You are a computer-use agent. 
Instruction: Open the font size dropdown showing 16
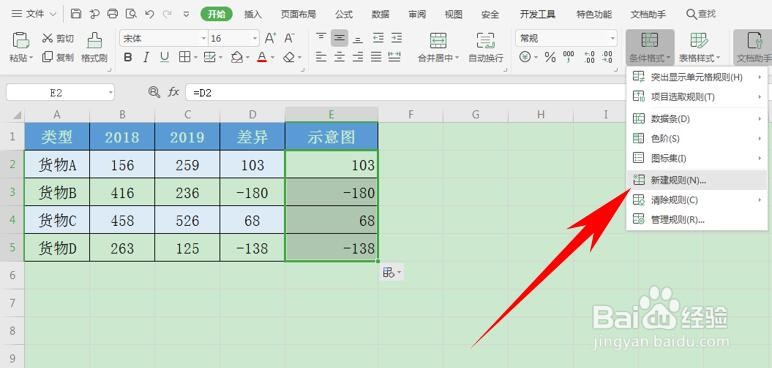coord(255,38)
